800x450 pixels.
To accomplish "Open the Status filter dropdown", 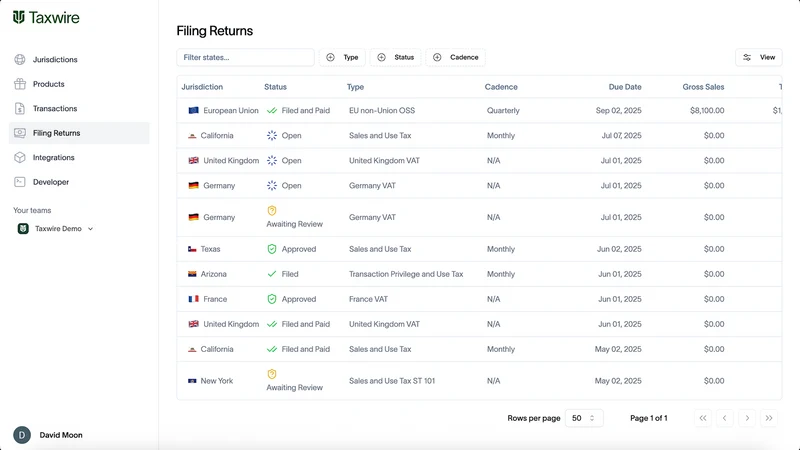I will (x=395, y=57).
